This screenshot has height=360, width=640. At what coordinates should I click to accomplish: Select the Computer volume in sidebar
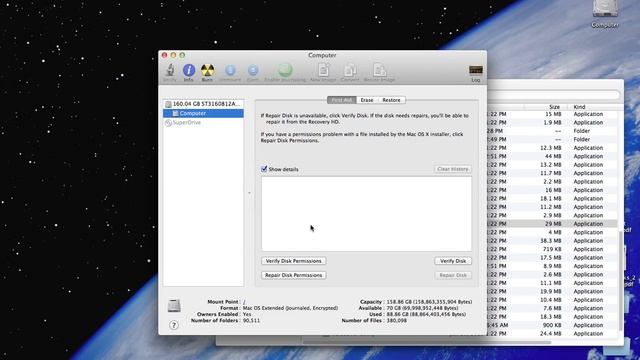[203, 113]
